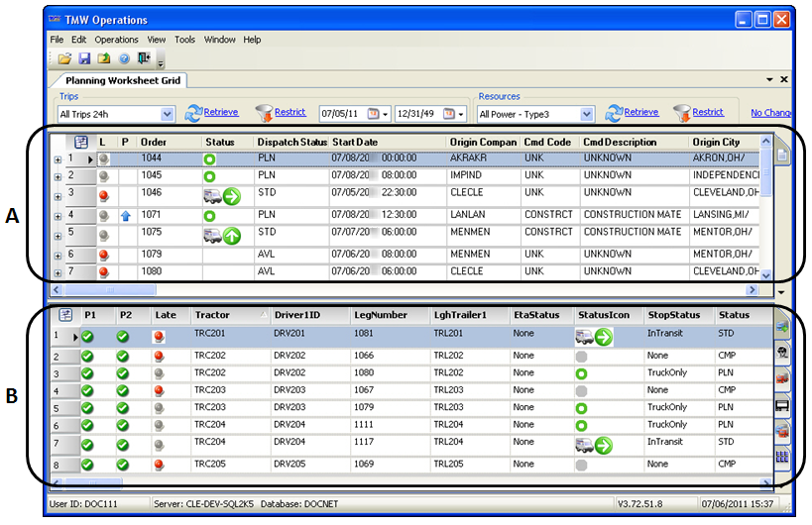Click the exit door icon in the toolbar
Screen dimensions: 812x525
pyautogui.click(x=144, y=59)
